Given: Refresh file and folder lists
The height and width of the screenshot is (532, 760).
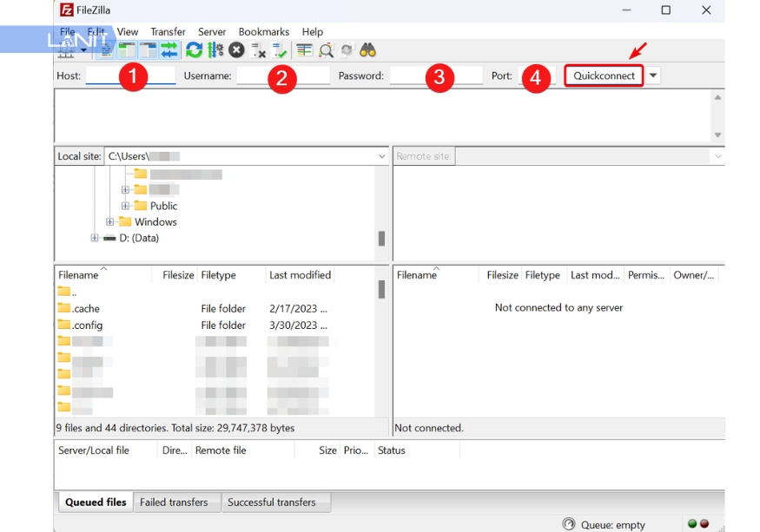Looking at the screenshot, I should pyautogui.click(x=194, y=50).
